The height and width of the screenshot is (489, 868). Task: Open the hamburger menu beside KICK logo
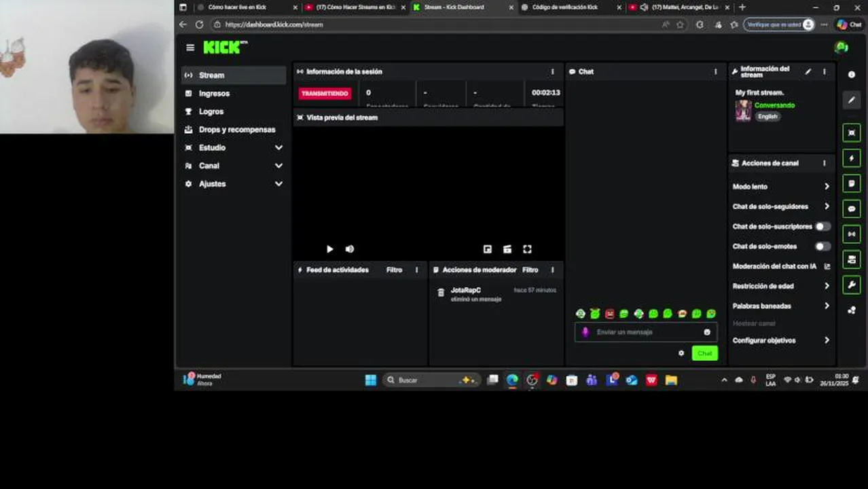(x=190, y=48)
